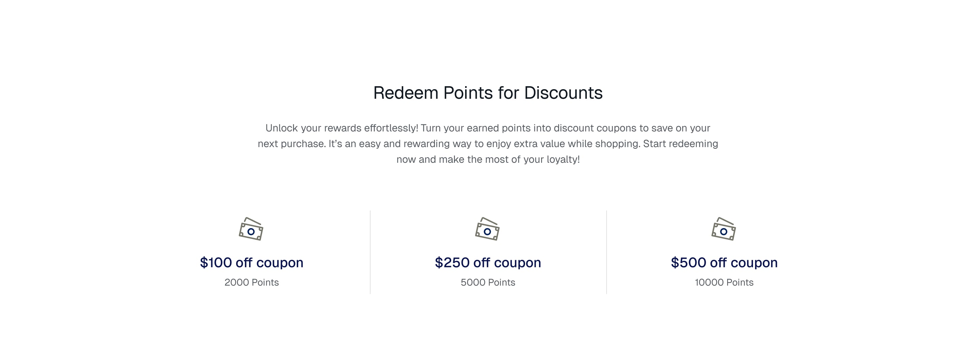Select the $250 off coupon title

click(x=488, y=263)
